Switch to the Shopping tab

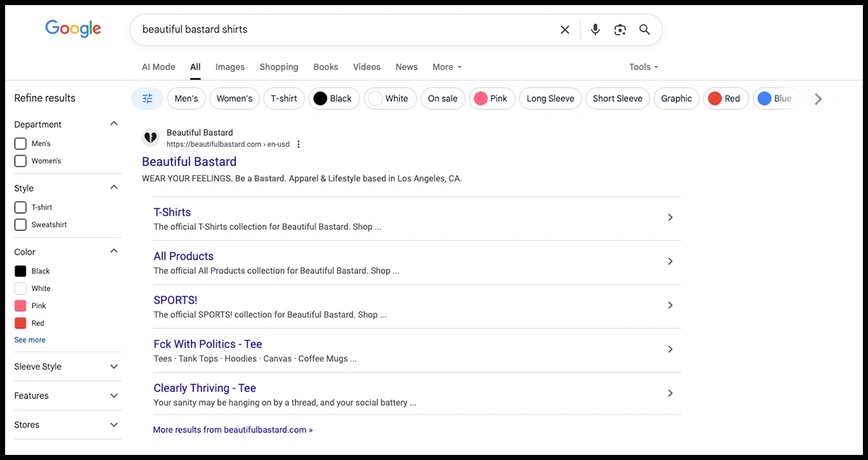pos(278,67)
